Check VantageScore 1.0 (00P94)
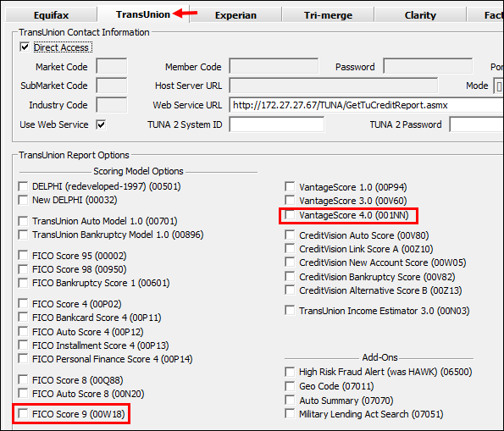The image size is (504, 431). coord(290,187)
